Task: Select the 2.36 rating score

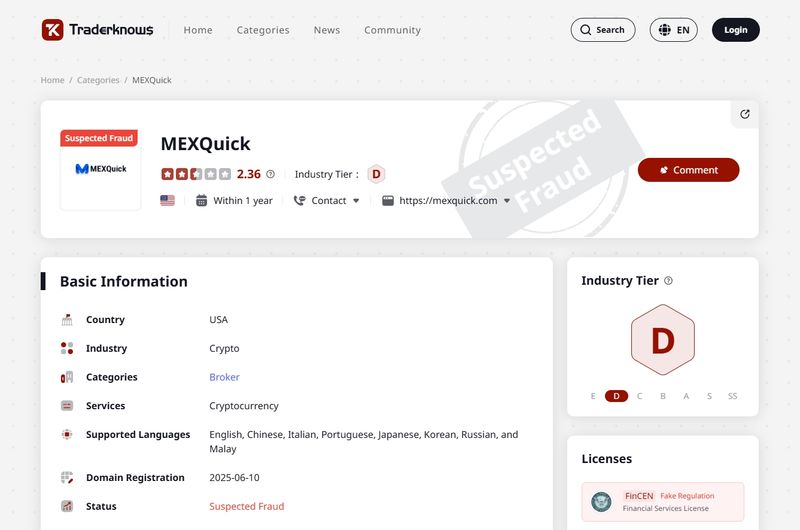Action: tap(248, 174)
